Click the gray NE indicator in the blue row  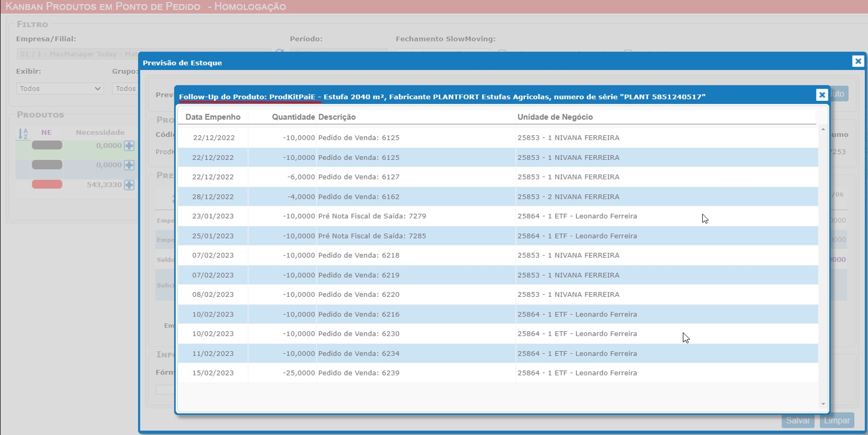(47, 165)
